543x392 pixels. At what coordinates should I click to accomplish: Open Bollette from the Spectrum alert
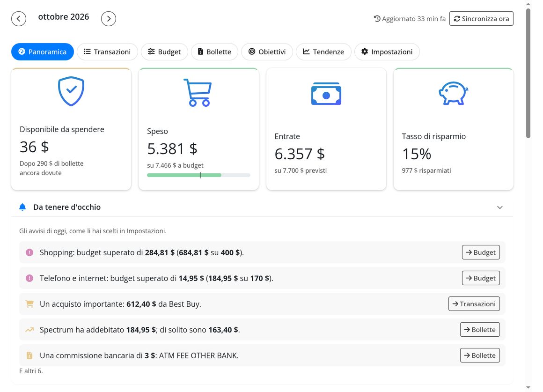[480, 330]
